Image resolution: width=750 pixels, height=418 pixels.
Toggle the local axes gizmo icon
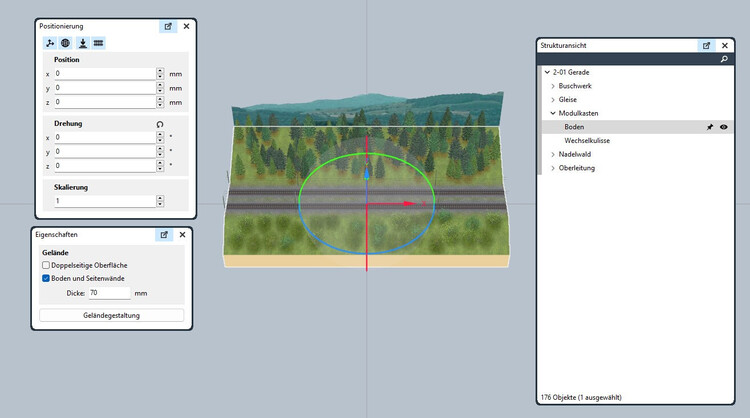point(50,43)
